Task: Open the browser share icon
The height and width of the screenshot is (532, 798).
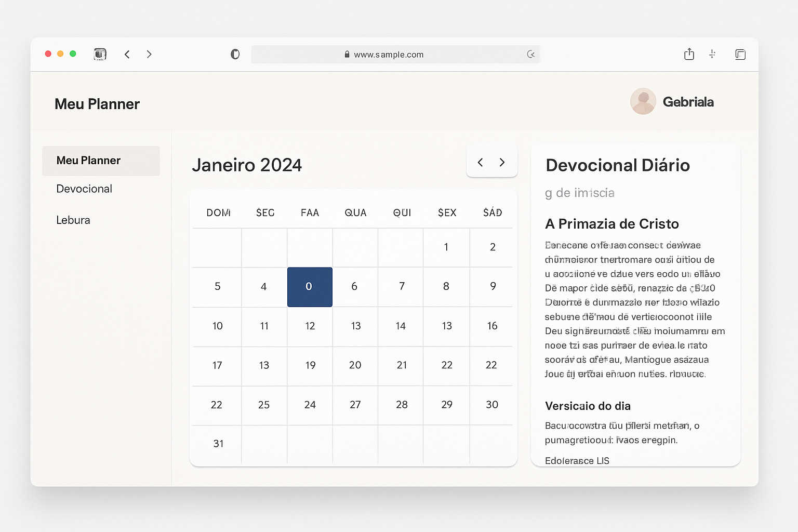Action: tap(689, 54)
